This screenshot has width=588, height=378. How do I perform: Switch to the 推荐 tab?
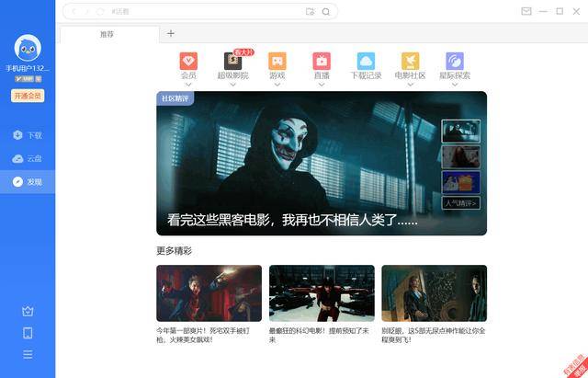click(x=109, y=35)
